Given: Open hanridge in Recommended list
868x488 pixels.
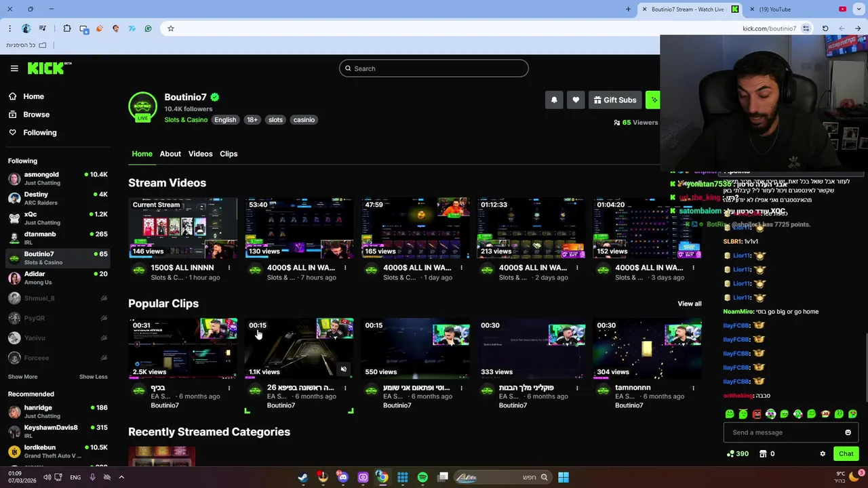Looking at the screenshot, I should click(x=58, y=411).
